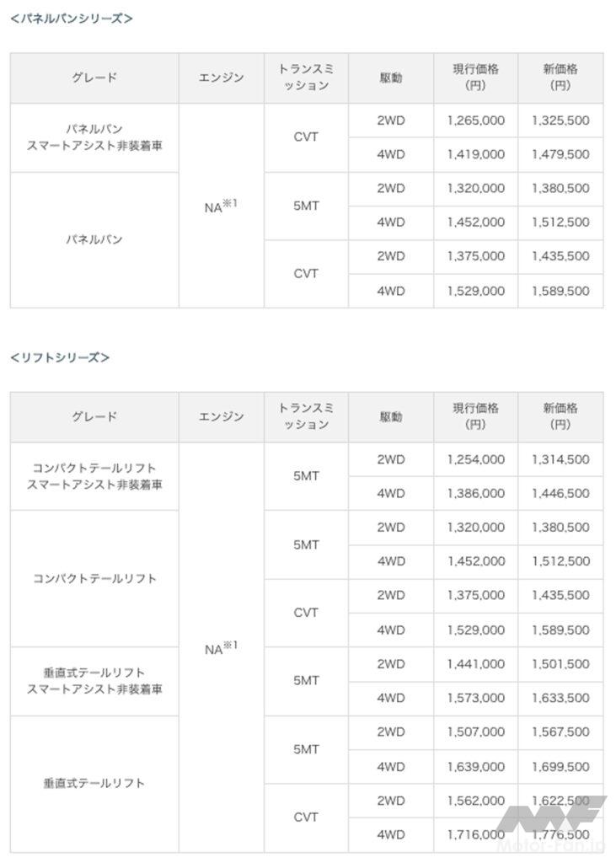Click the コンパクトテールリフト スマートアシスト非装着車 grade cell

click(94, 476)
